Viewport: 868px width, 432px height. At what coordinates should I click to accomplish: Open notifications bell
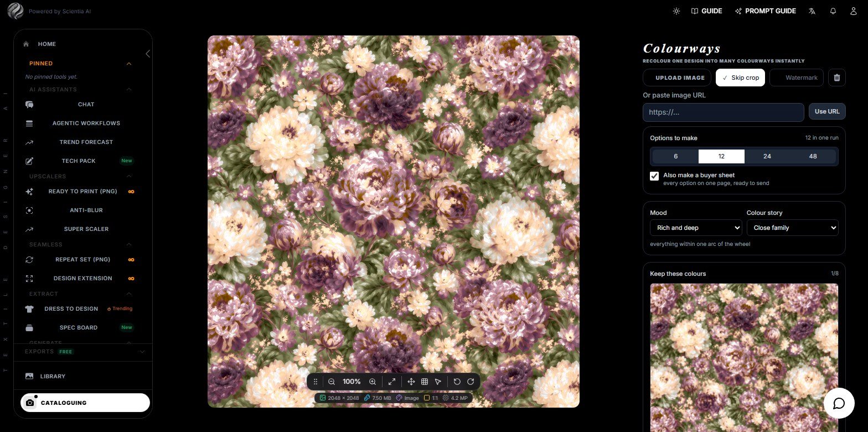click(833, 11)
